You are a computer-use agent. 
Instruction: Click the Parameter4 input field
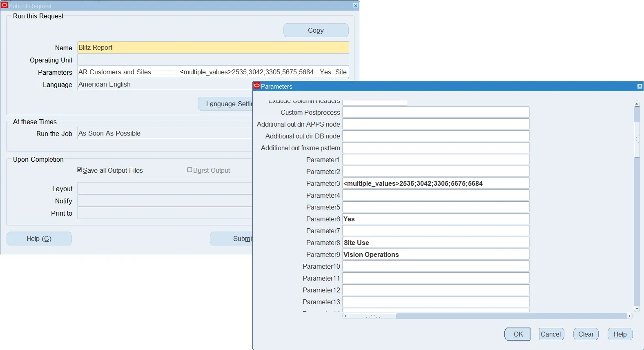[x=436, y=195]
